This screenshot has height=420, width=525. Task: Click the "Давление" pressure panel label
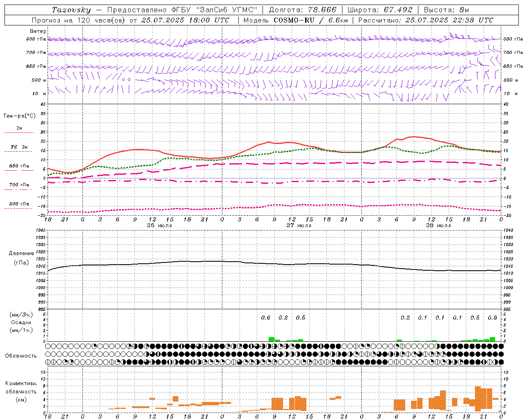pyautogui.click(x=21, y=253)
